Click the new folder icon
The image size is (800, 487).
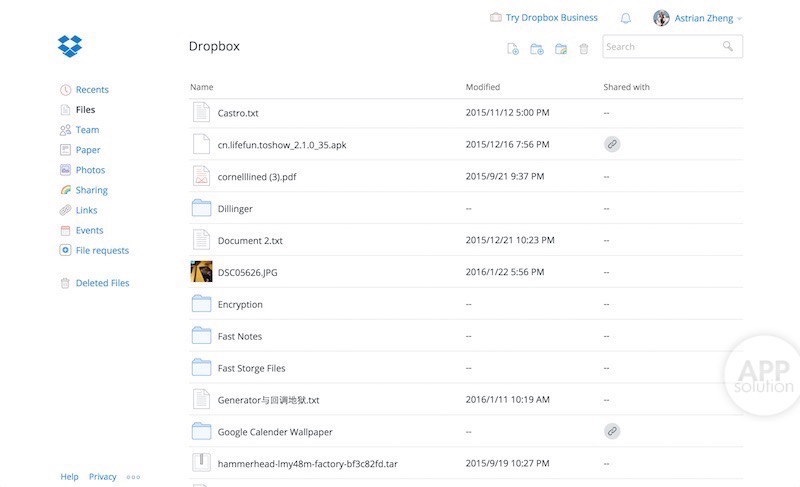[x=537, y=49]
